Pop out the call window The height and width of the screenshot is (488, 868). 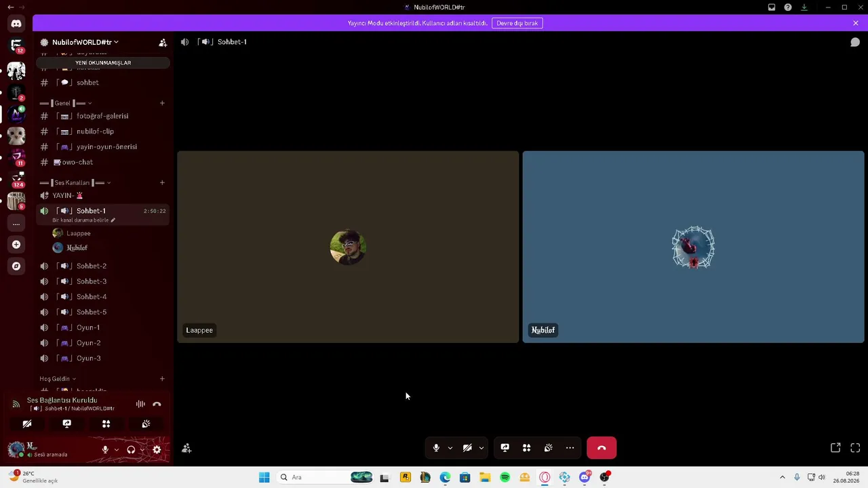pos(835,448)
